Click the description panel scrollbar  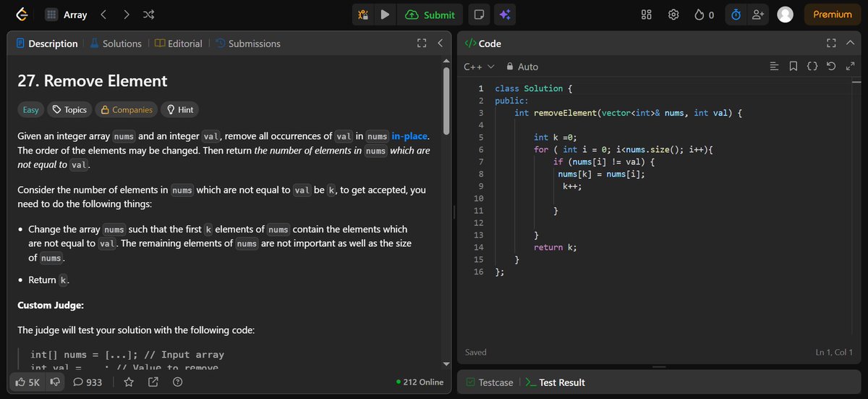coord(447,101)
